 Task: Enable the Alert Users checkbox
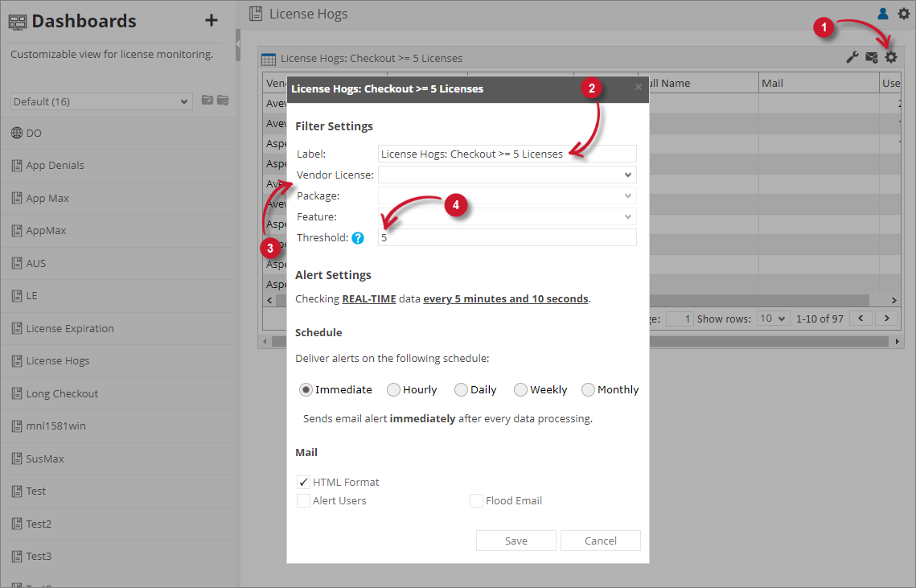303,501
